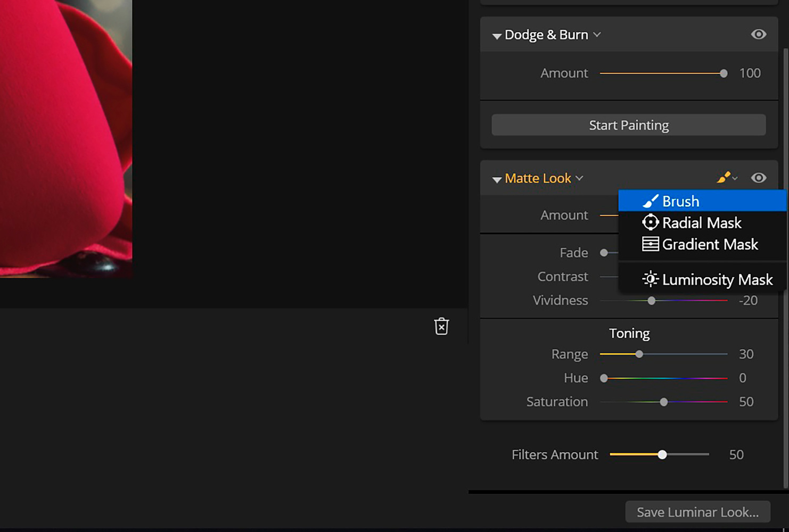Viewport: 789px width, 532px height.
Task: Choose Gradient Mask option
Action: coord(702,244)
